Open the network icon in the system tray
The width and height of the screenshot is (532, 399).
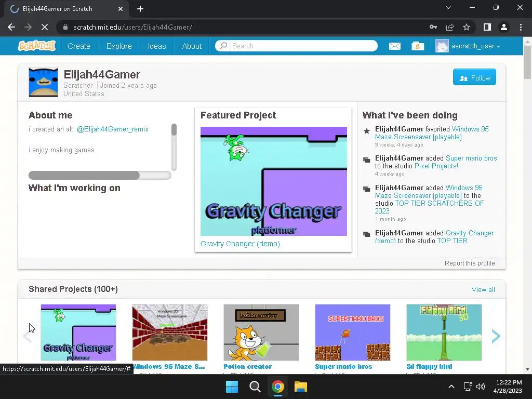468,387
